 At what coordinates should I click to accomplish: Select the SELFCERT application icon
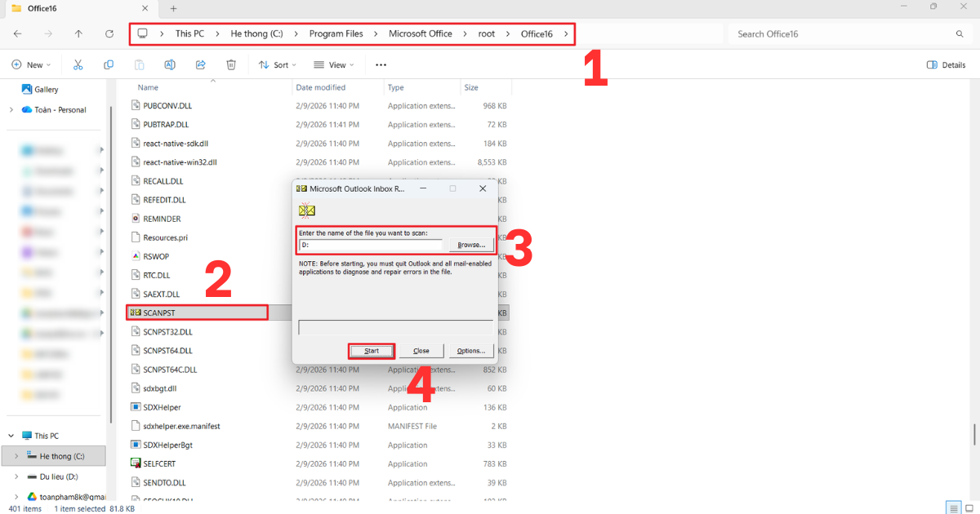tap(136, 463)
